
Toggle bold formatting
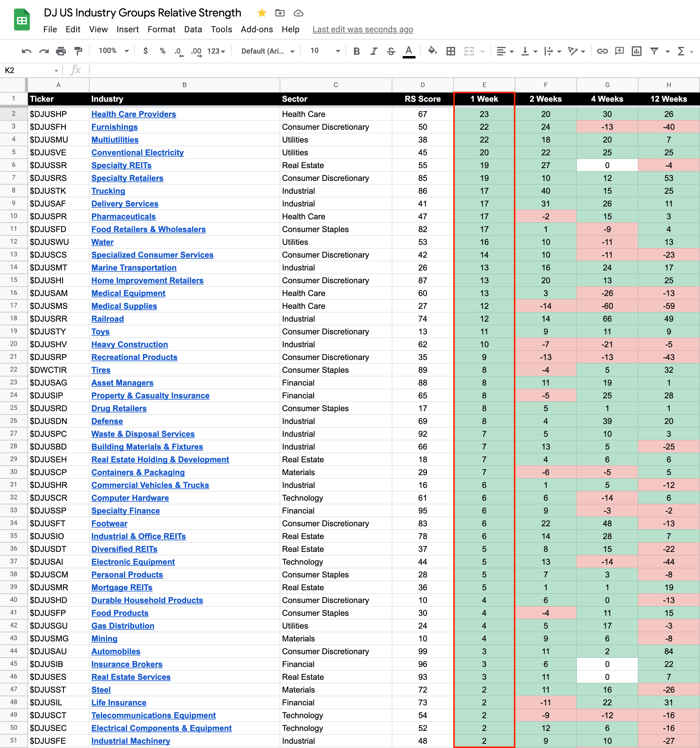[356, 51]
